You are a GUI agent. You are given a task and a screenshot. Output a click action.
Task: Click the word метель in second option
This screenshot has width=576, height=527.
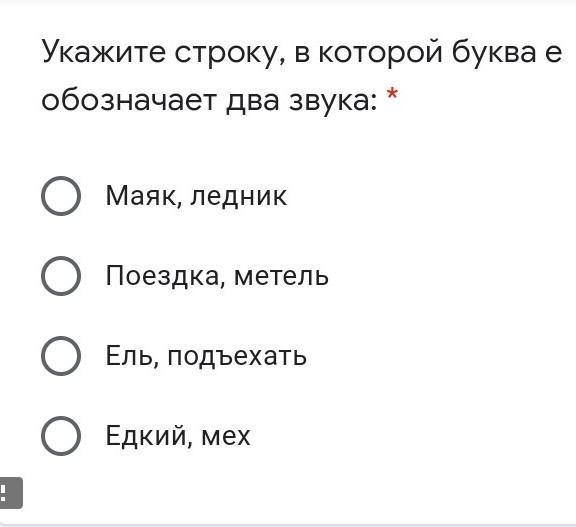pos(281,277)
